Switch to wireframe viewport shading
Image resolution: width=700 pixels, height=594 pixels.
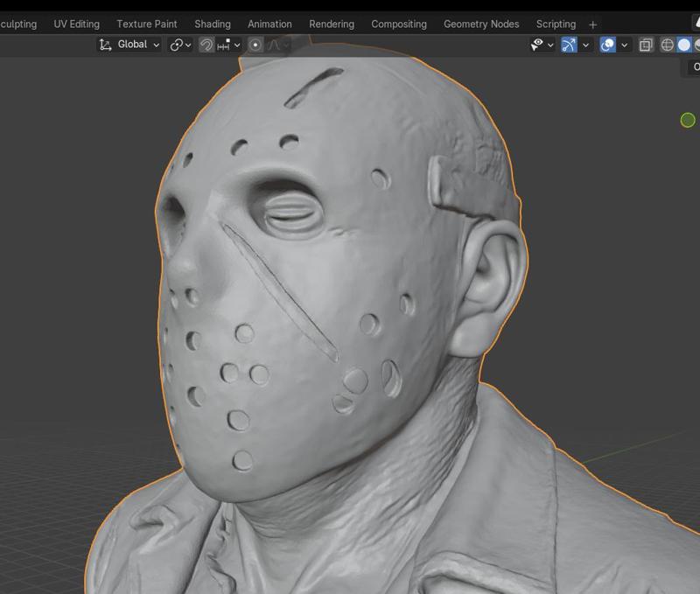[x=668, y=45]
